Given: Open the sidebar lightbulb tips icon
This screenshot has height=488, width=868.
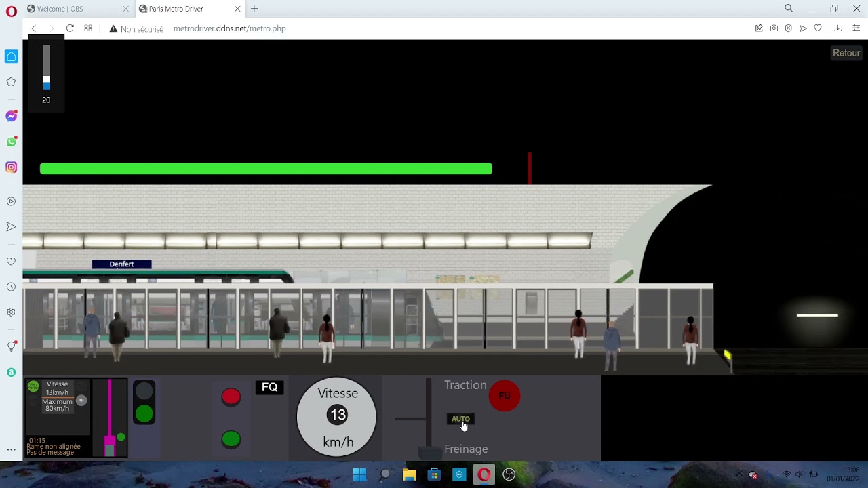Looking at the screenshot, I should 12,346.
